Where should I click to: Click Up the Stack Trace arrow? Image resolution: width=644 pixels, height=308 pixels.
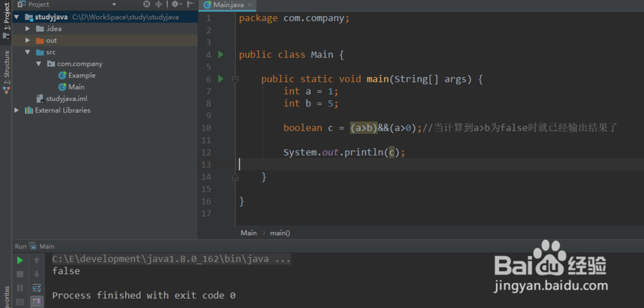point(37,260)
